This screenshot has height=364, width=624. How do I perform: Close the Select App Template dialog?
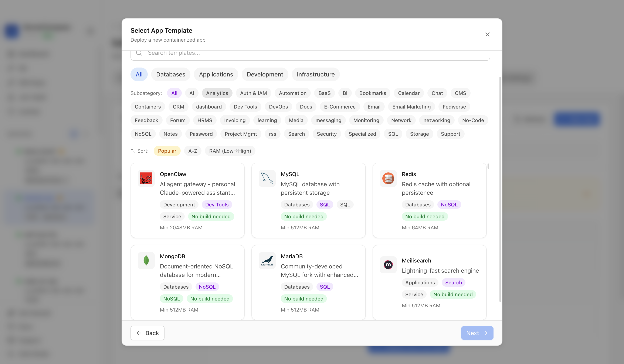coord(487,34)
